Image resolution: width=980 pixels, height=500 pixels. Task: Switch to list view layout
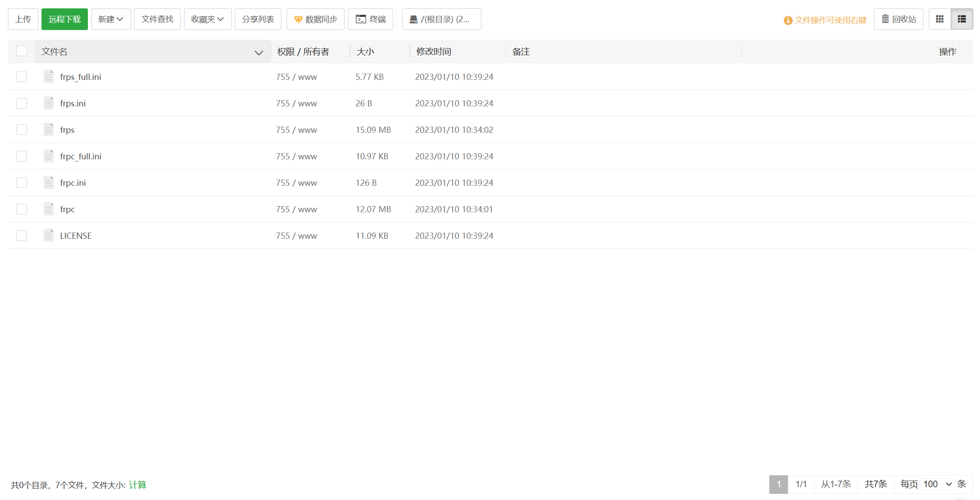[961, 19]
